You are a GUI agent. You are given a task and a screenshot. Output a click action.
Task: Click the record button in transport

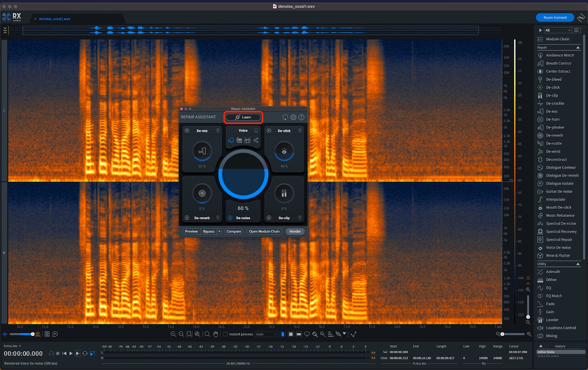pos(58,353)
